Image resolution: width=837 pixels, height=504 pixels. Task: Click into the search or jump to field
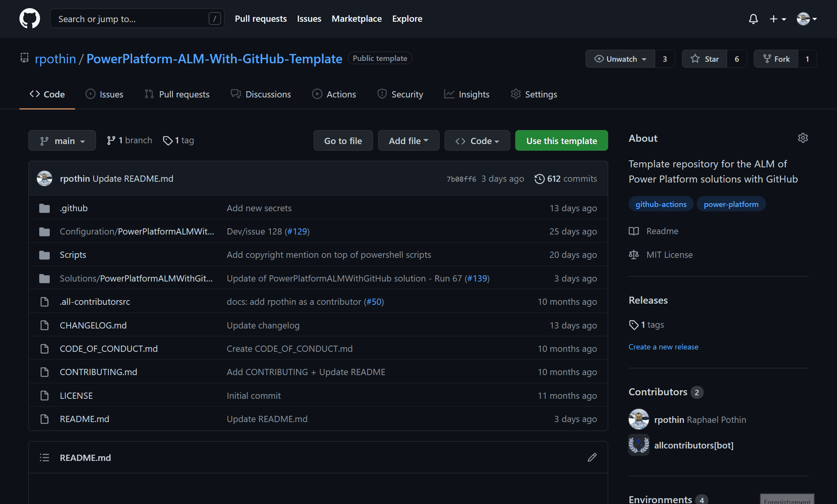point(132,18)
